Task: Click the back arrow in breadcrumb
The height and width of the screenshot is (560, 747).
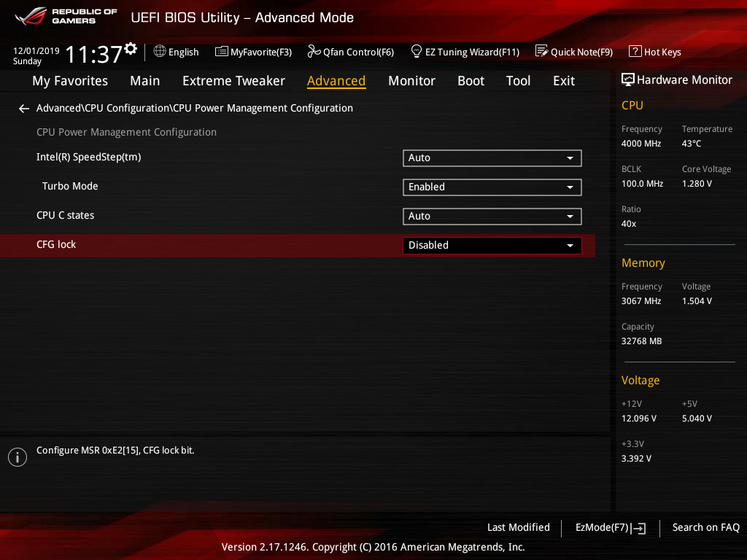Action: coord(24,109)
